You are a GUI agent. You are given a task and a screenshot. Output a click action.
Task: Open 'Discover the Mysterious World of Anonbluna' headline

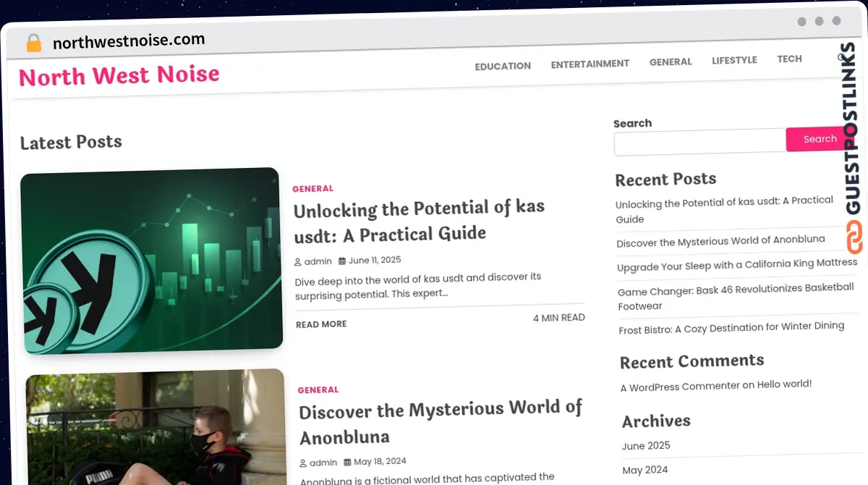pos(441,423)
